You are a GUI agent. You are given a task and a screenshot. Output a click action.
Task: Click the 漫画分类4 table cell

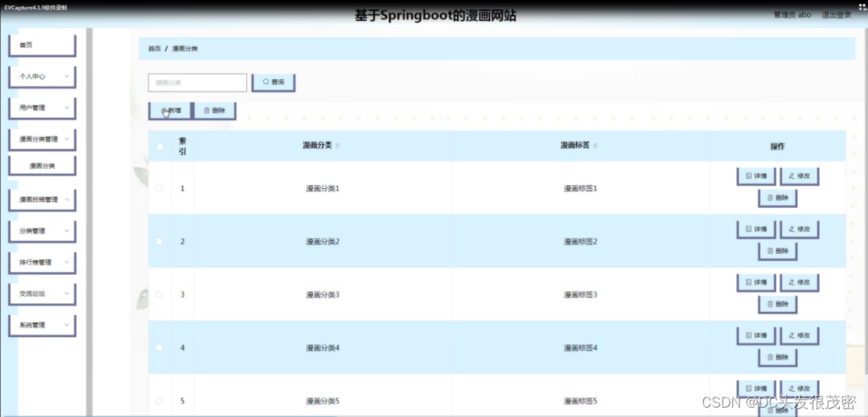323,348
